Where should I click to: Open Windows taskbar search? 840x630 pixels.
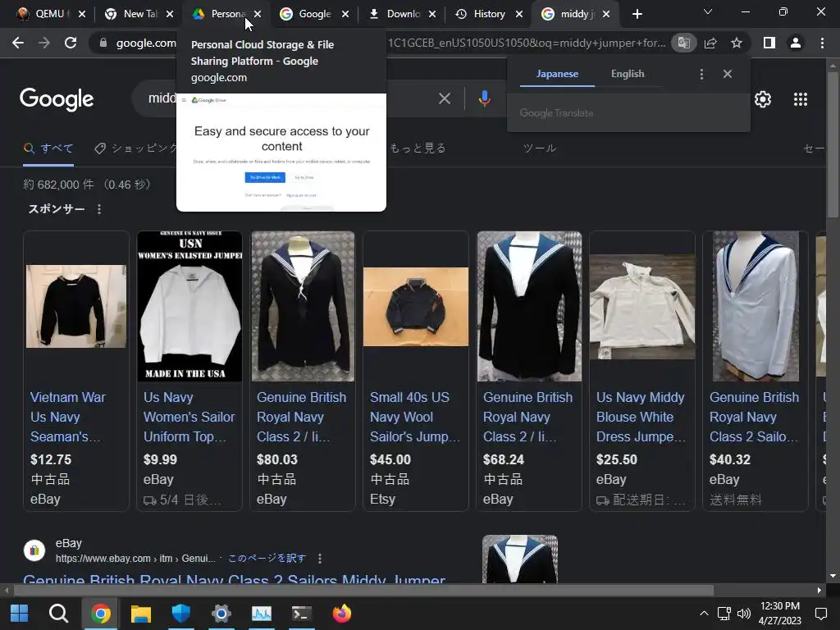59,614
